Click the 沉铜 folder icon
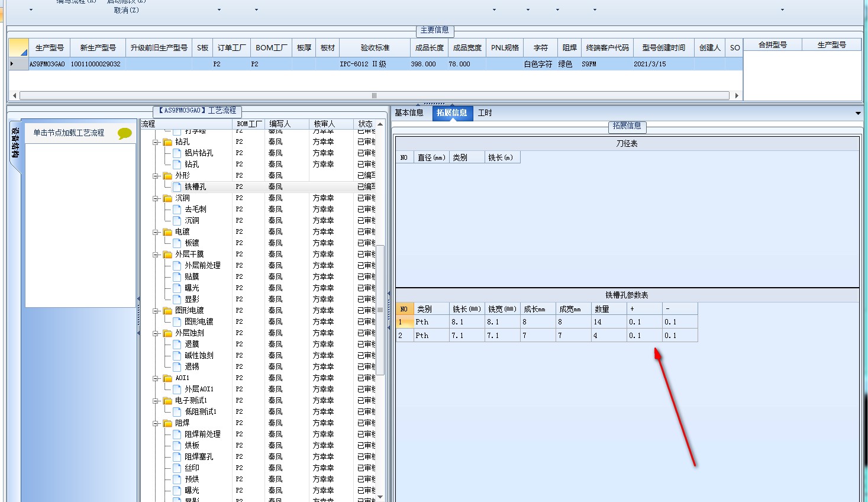Image resolution: width=868 pixels, height=502 pixels. [x=168, y=198]
